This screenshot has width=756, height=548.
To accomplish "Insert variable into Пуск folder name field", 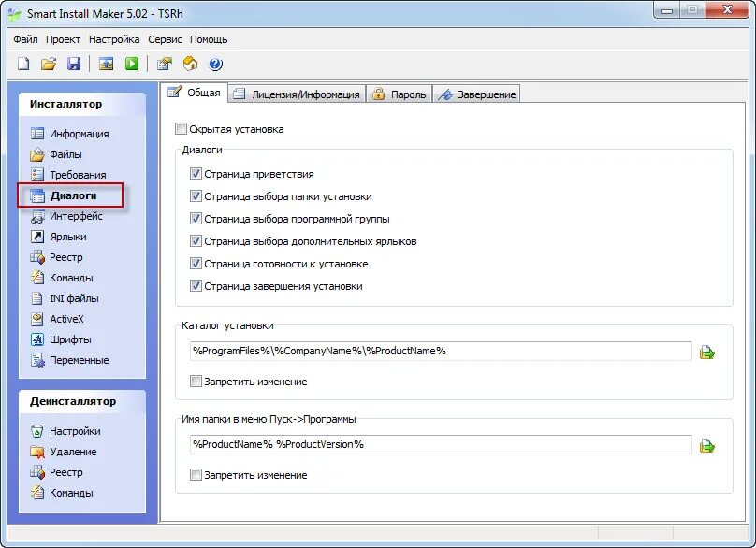I will [706, 446].
